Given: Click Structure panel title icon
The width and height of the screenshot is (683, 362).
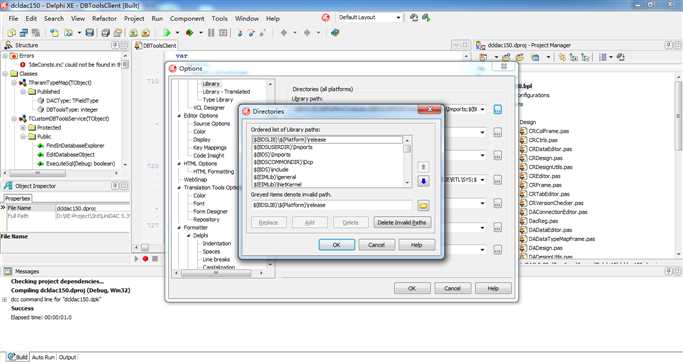Looking at the screenshot, I should point(8,45).
